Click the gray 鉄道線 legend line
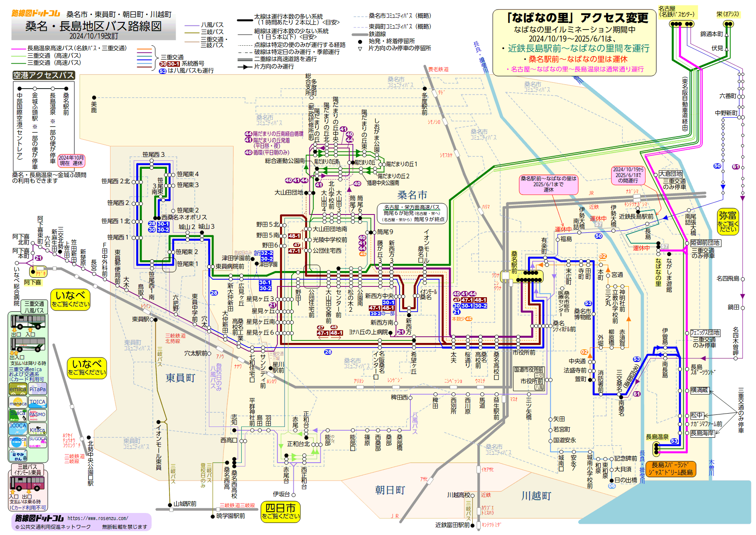Screen dimensions: 756x535 coord(360,34)
